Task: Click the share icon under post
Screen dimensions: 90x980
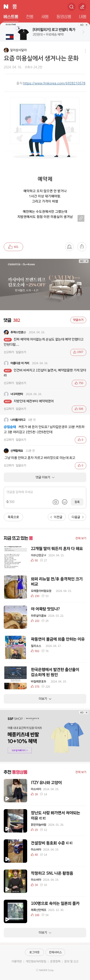Action: coord(82,246)
